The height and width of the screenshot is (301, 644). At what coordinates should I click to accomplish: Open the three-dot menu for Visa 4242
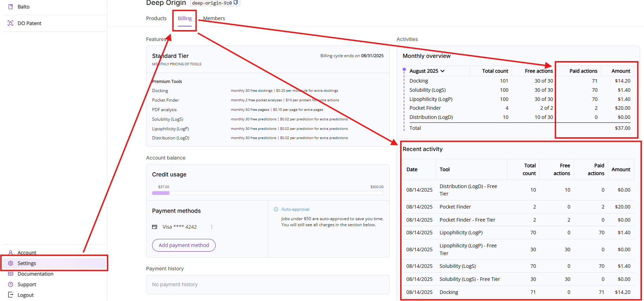point(212,227)
